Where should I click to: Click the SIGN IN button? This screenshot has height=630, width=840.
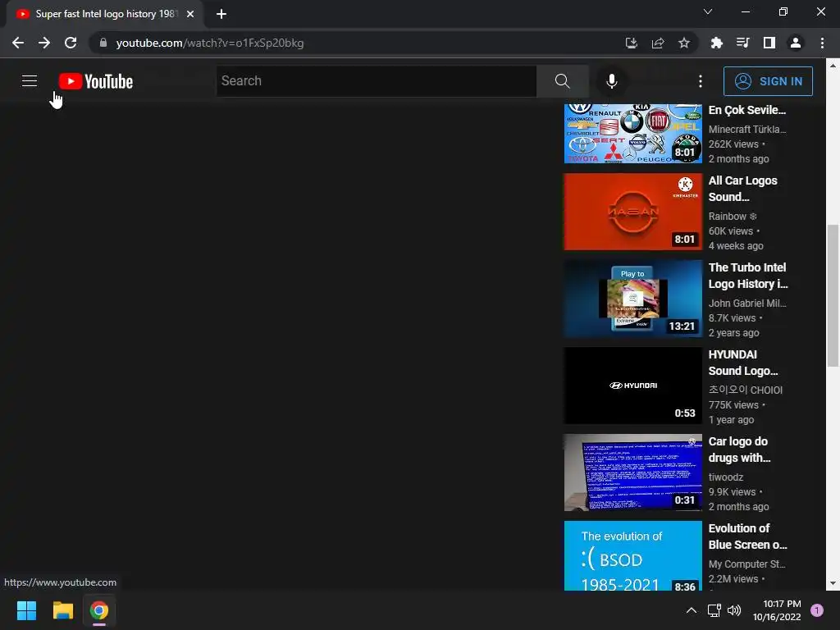tap(768, 81)
